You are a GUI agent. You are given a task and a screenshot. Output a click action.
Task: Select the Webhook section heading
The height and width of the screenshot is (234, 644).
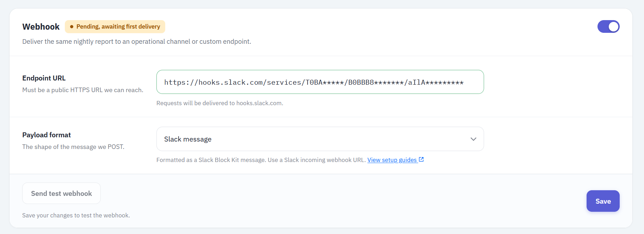41,27
